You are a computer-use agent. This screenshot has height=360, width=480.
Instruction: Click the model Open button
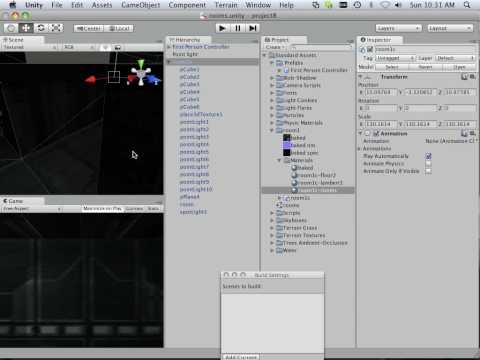click(459, 67)
